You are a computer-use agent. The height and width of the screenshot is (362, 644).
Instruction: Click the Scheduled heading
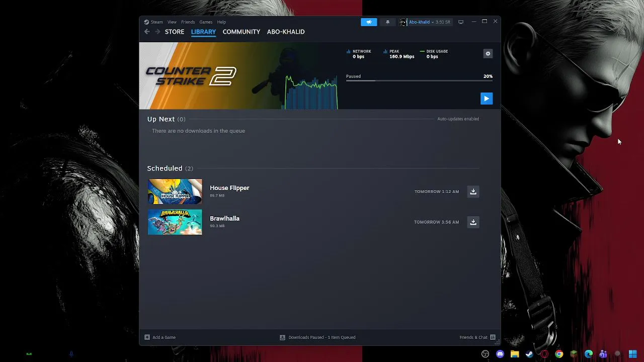pos(165,168)
